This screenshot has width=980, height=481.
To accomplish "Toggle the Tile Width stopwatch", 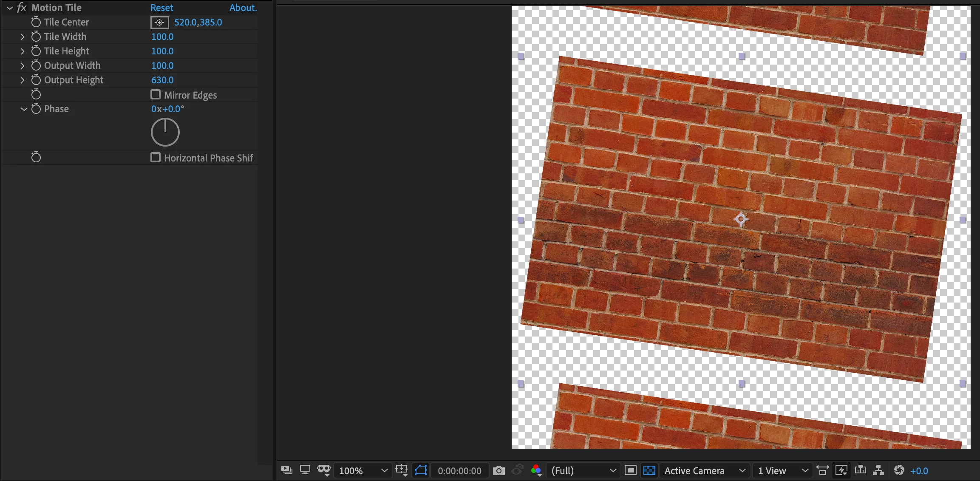I will click(36, 37).
